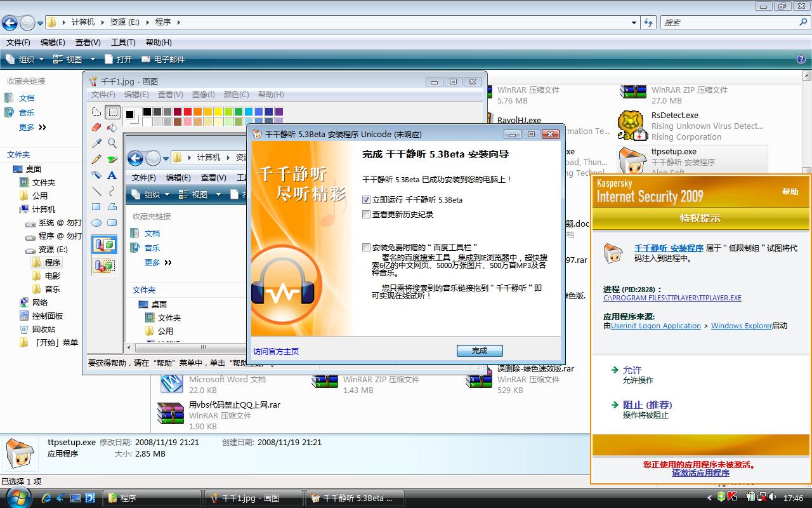The width and height of the screenshot is (812, 508).
Task: Uncheck run TTPlayer 5.3Beta immediately
Action: (366, 199)
